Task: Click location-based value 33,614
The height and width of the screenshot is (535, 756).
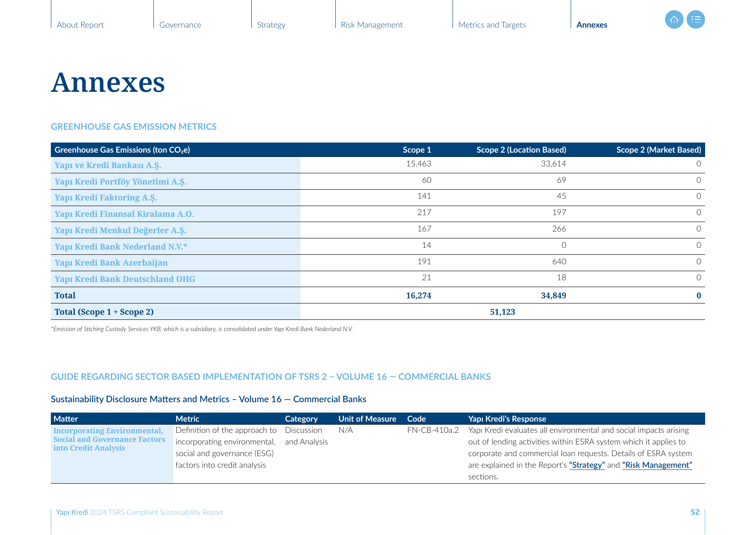Action: point(553,164)
